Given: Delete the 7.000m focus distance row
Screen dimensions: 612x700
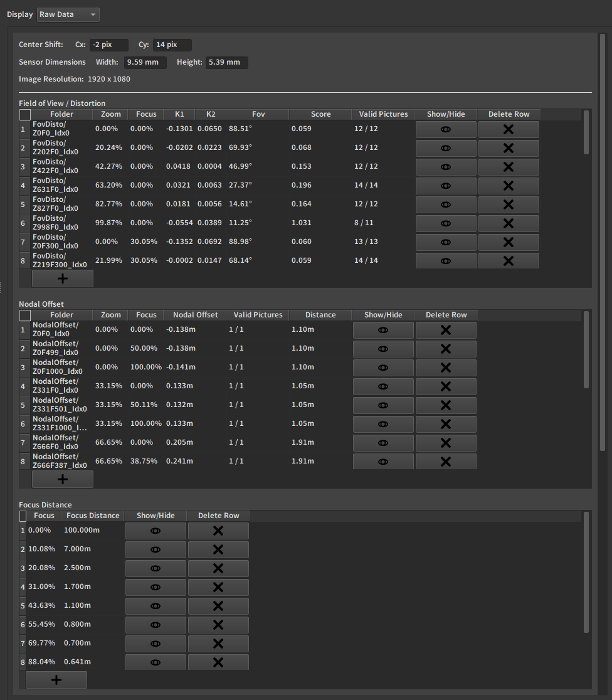Looking at the screenshot, I should click(x=218, y=549).
